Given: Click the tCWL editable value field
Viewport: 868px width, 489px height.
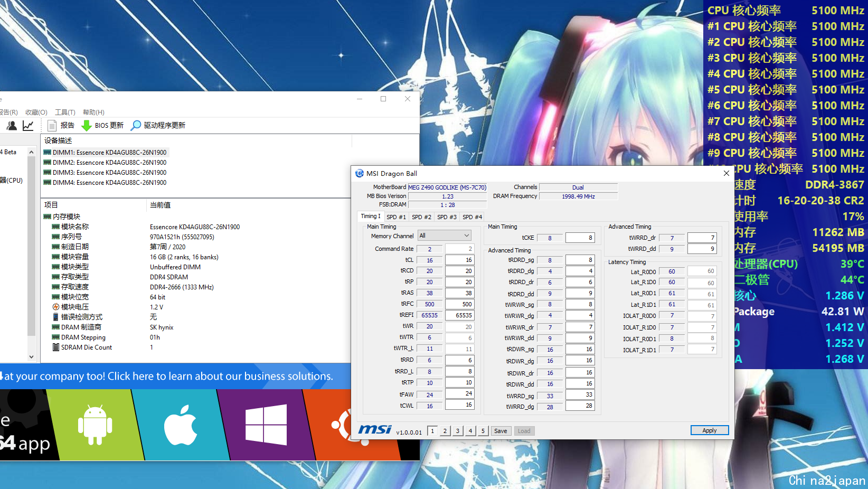Looking at the screenshot, I should point(459,405).
